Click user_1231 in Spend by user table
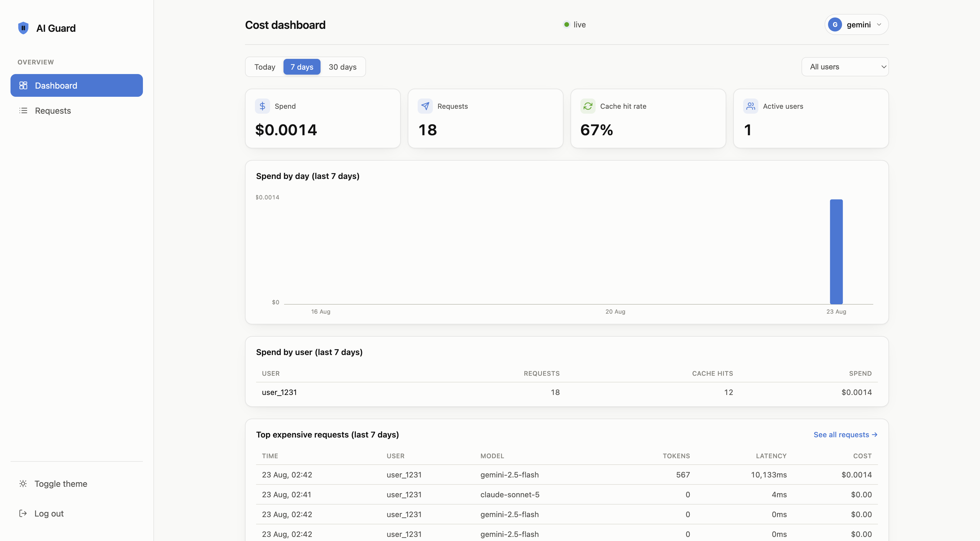Viewport: 980px width, 541px height. click(x=279, y=392)
